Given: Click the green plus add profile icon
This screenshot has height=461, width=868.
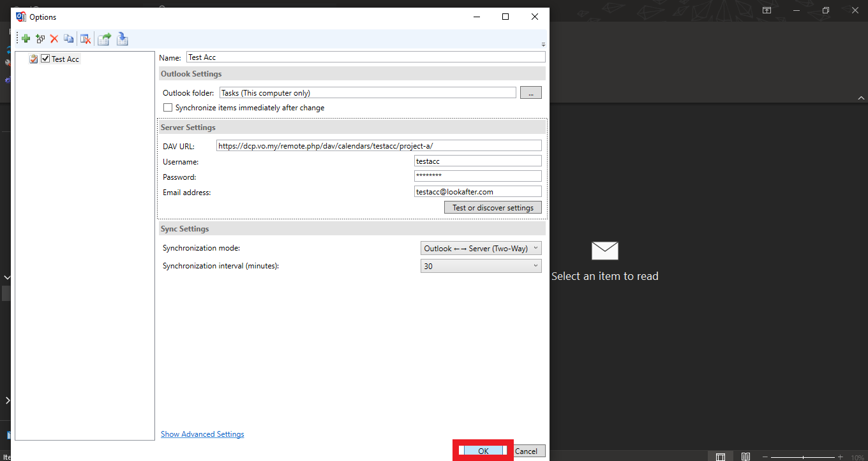Looking at the screenshot, I should pos(26,40).
